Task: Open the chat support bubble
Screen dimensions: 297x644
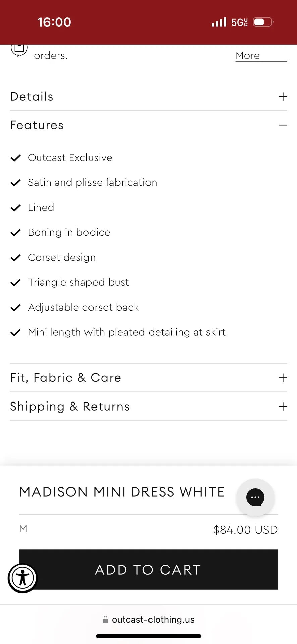Action: pyautogui.click(x=255, y=497)
